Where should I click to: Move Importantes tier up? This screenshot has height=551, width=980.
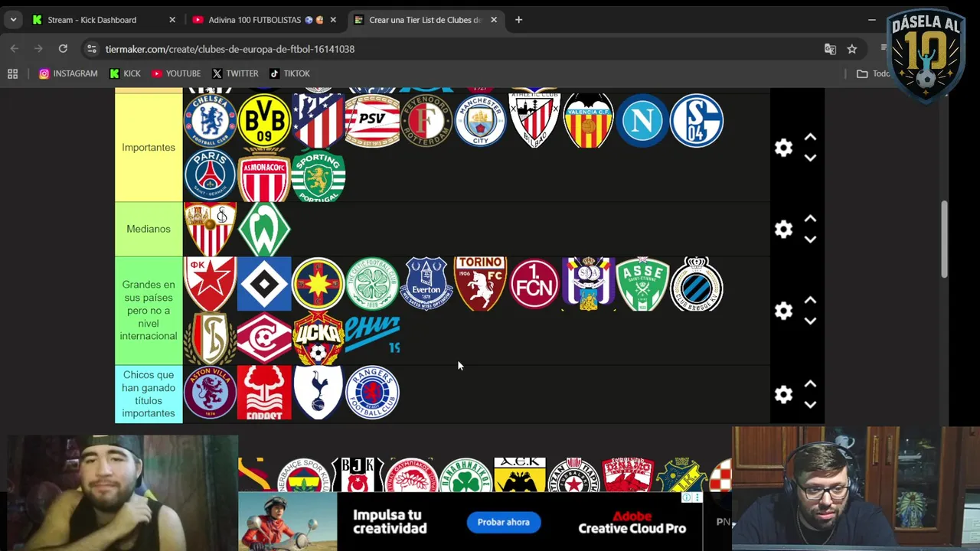coord(810,138)
